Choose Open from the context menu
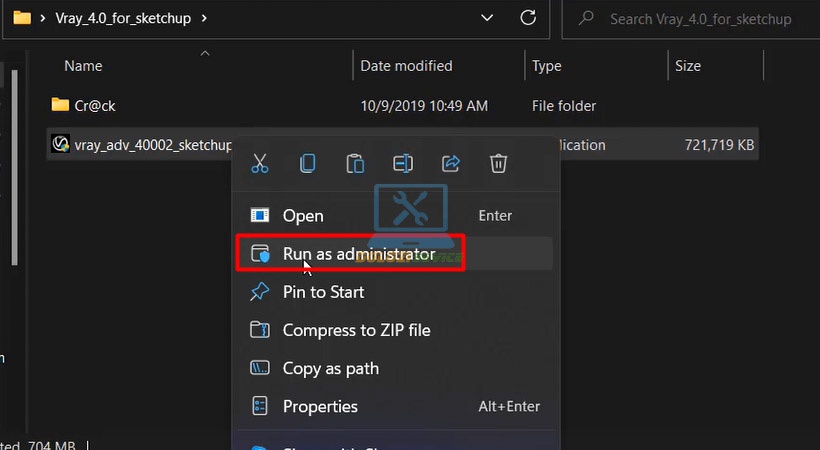Viewport: 820px width, 450px height. pos(302,216)
